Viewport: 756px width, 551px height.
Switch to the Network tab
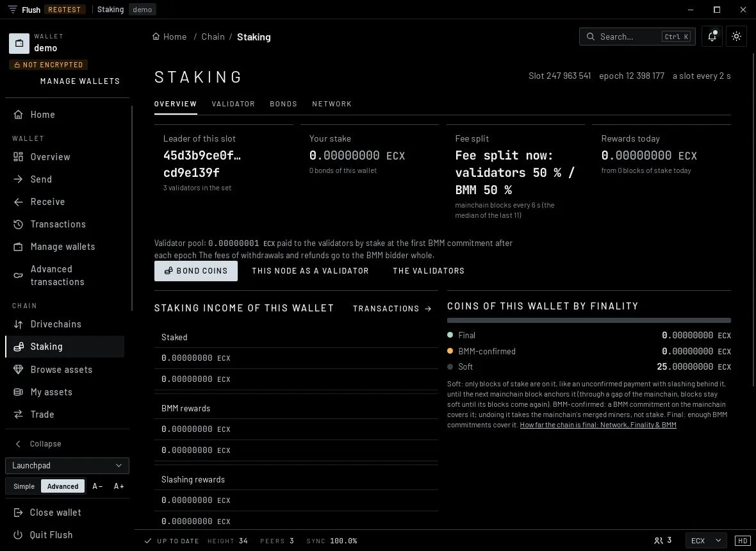[x=332, y=104]
